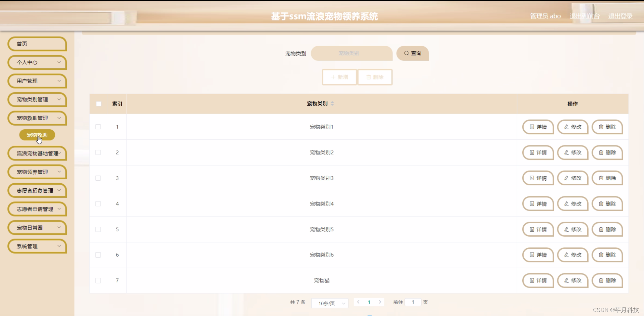Click the trash icon on top 删除 button
This screenshot has width=644, height=316.
369,77
